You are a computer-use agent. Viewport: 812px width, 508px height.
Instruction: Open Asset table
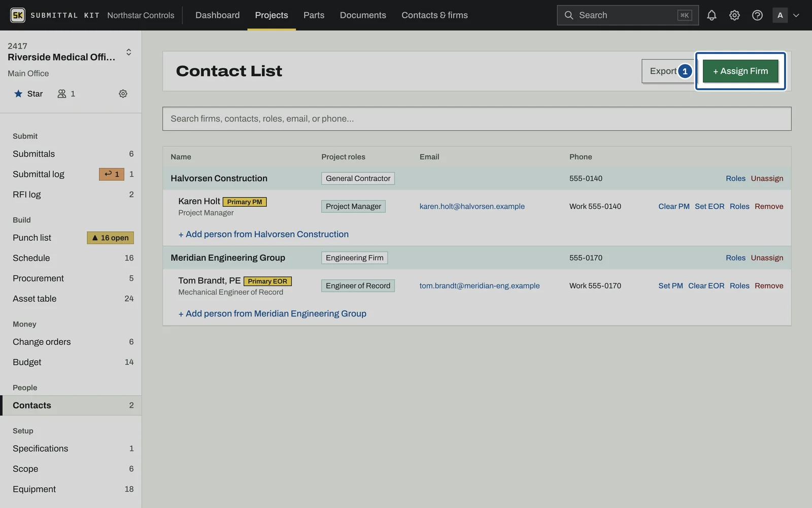71,299
